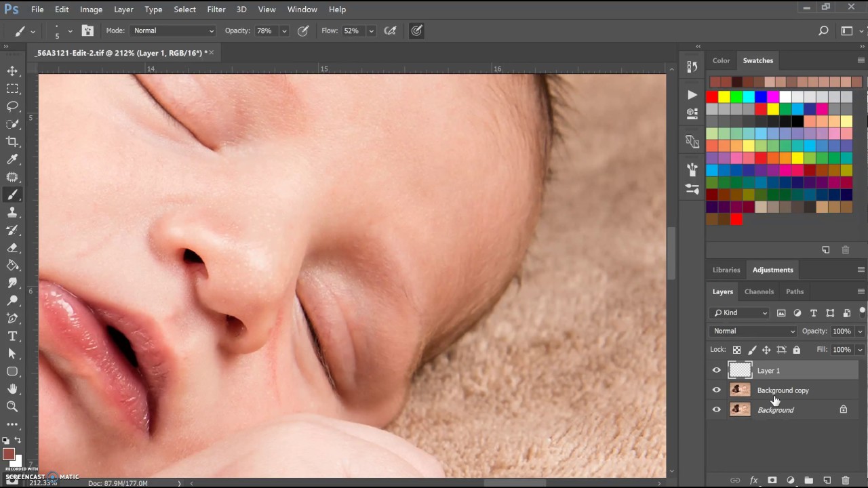868x488 pixels.
Task: Open the layer blend mode dropdown
Action: [x=753, y=331]
